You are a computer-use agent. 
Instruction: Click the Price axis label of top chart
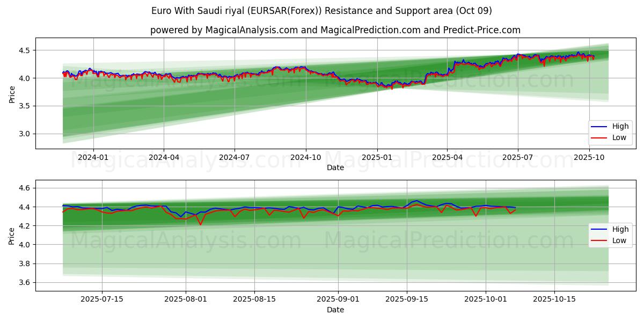tap(12, 93)
